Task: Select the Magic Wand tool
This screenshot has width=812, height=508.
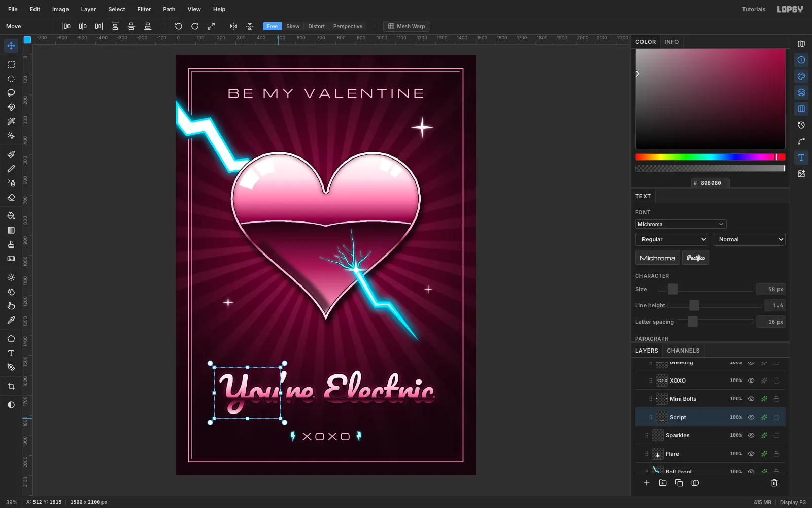Action: click(x=11, y=121)
